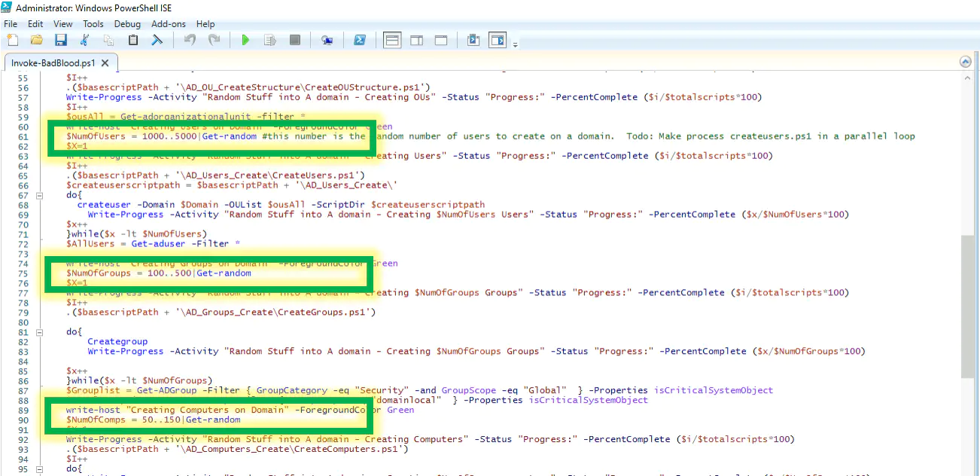Click the New script icon

click(12, 41)
